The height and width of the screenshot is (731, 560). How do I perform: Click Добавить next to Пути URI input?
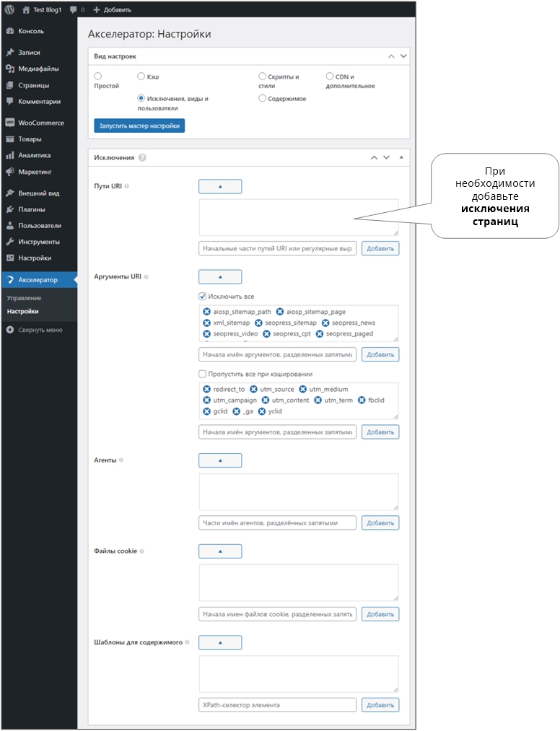pos(380,248)
